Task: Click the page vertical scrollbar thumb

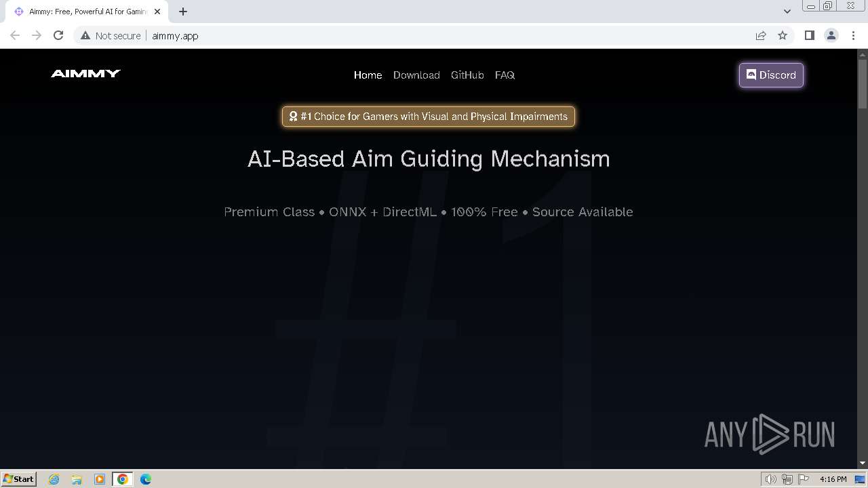Action: tap(863, 84)
